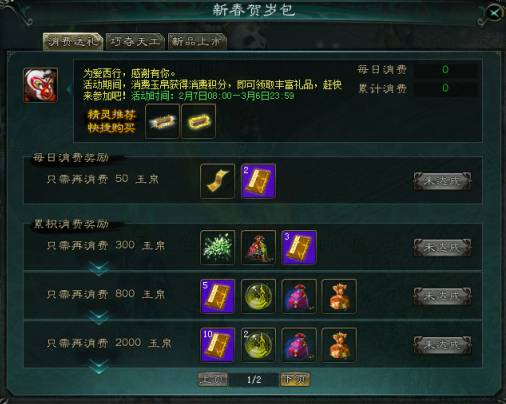Click the golden book x10 reward icon
506x404 pixels.
[x=217, y=345]
